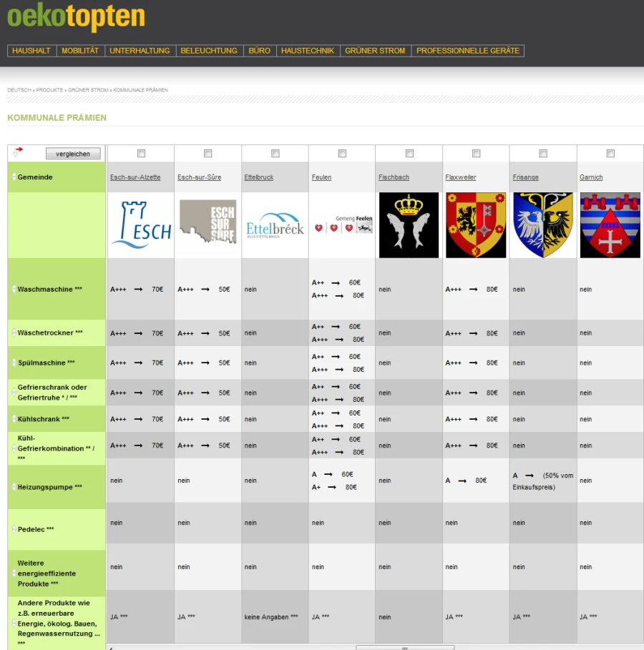The height and width of the screenshot is (650, 644).
Task: Tick the checkbox above Esch-sur-Alzette
Action: pyautogui.click(x=141, y=153)
